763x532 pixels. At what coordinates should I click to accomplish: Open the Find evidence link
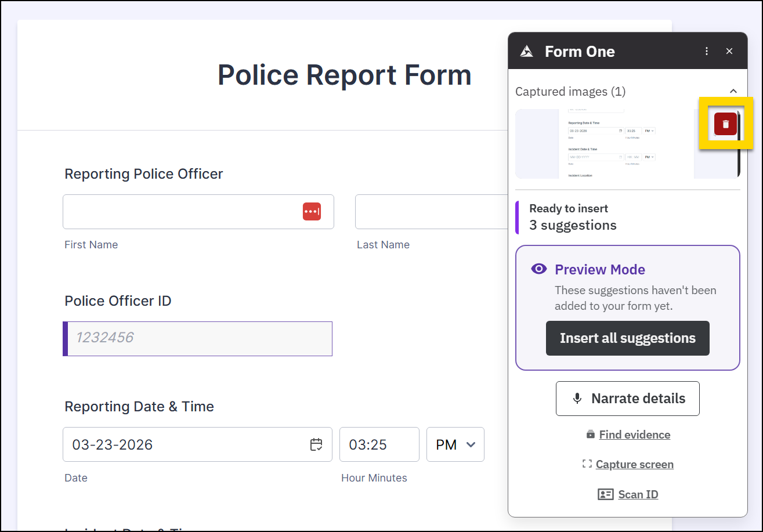[x=634, y=435]
